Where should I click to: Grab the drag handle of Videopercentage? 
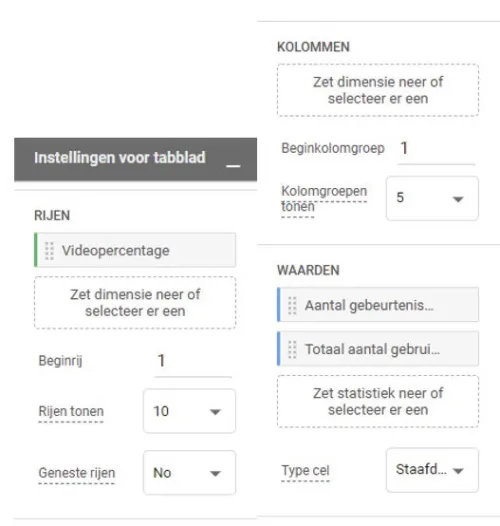pos(49,251)
